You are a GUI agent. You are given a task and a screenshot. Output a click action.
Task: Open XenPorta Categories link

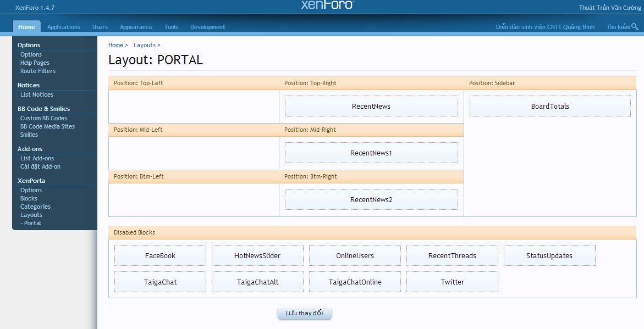(x=35, y=207)
